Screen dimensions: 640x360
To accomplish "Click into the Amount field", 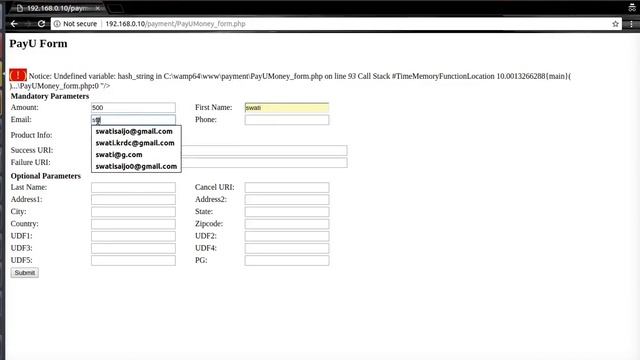I will [133, 107].
